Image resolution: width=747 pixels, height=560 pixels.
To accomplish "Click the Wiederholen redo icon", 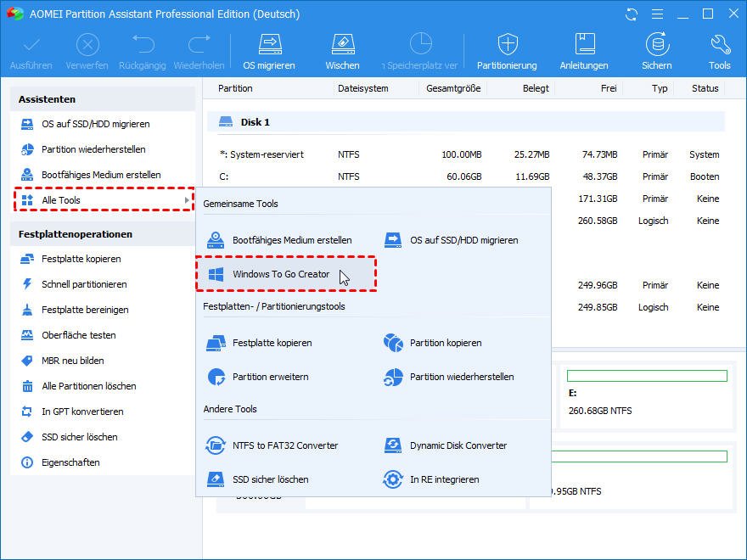I will click(x=199, y=45).
